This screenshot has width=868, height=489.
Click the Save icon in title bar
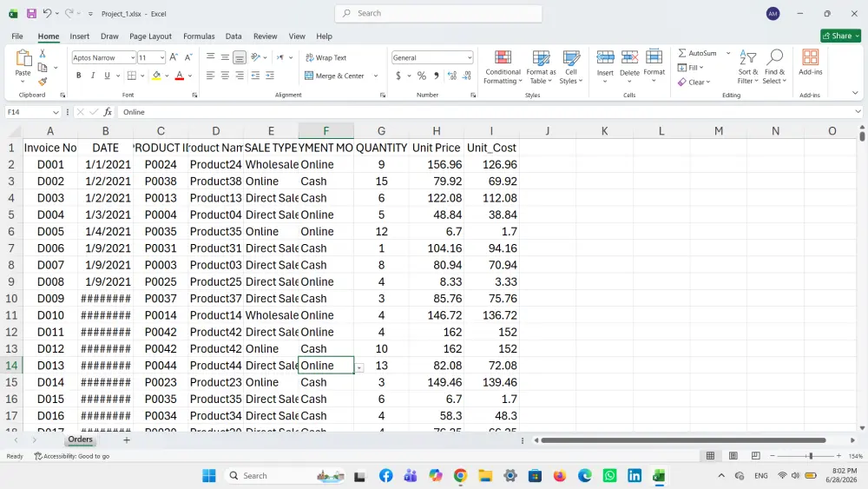(x=31, y=13)
